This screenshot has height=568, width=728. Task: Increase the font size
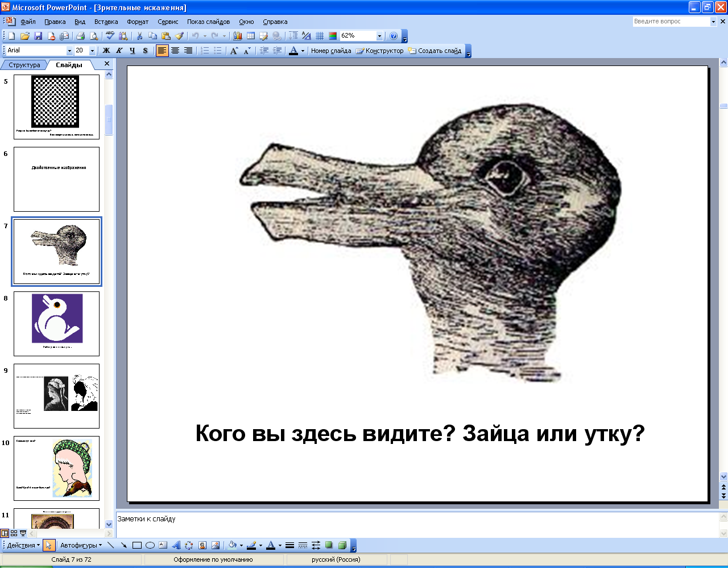tap(234, 51)
